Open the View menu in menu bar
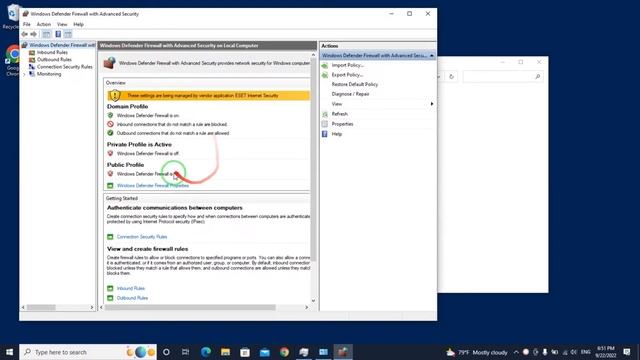 (x=62, y=24)
